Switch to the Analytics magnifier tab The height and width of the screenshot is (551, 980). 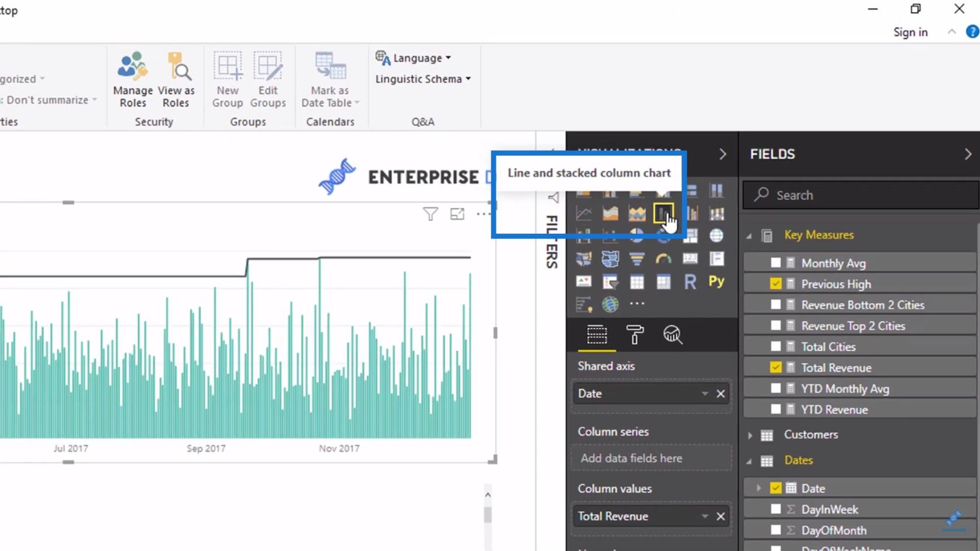coord(673,335)
